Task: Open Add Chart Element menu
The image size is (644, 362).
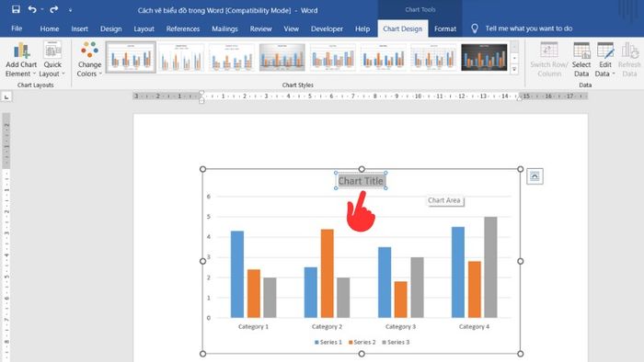Action: (21, 60)
